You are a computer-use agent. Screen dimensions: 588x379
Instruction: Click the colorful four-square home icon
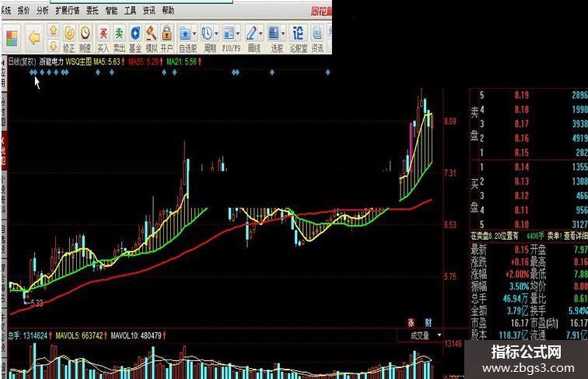12,39
